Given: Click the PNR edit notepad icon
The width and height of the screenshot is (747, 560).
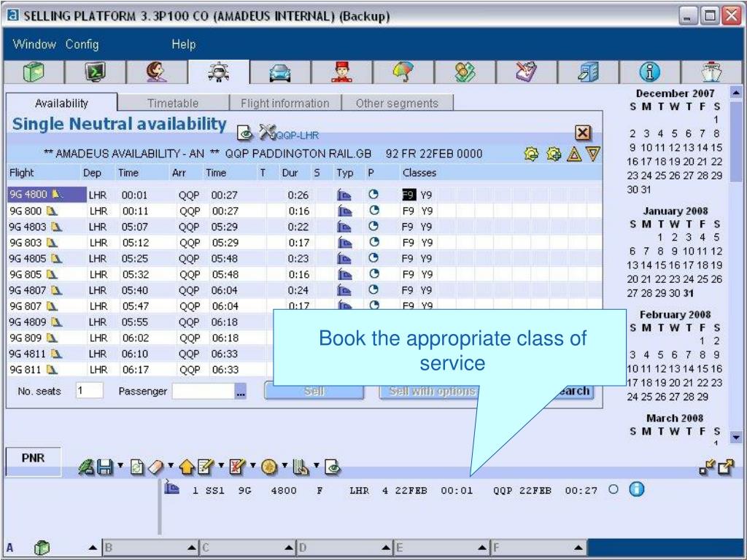Looking at the screenshot, I should point(206,467).
